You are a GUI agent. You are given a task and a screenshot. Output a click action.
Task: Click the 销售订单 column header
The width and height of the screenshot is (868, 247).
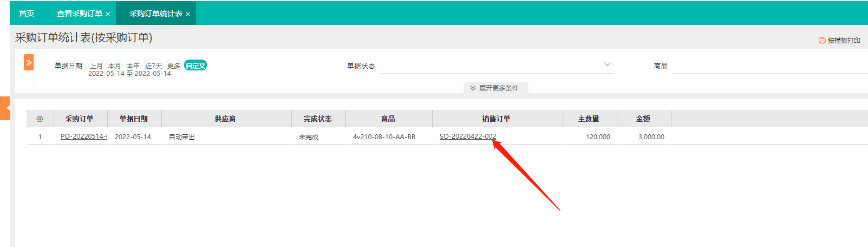[497, 119]
